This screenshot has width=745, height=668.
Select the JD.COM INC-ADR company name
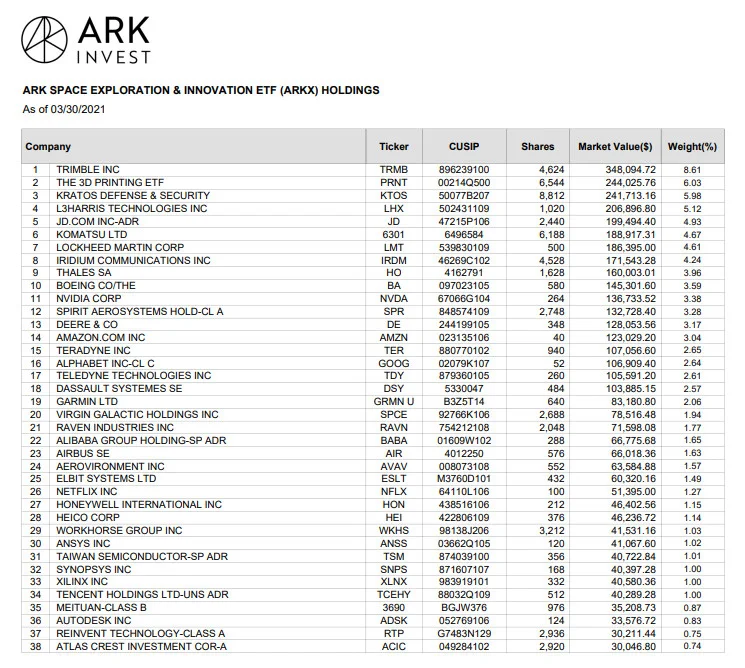click(97, 221)
